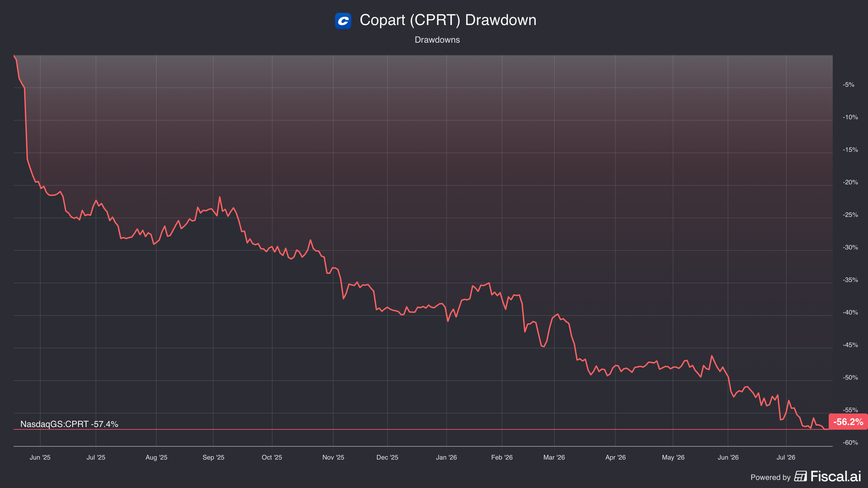Click the -20% y-axis label
Image resolution: width=868 pixels, height=488 pixels.
(x=850, y=183)
